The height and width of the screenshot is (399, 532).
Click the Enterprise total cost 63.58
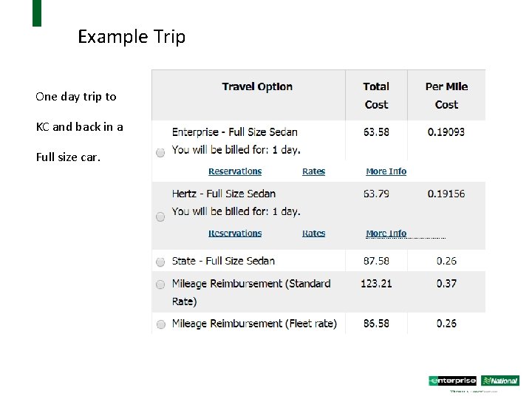pyautogui.click(x=376, y=132)
